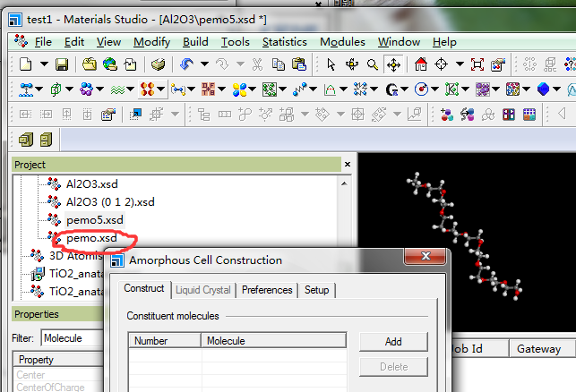The image size is (576, 392).
Task: Click the blue-yellow four-dot module icon
Action: click(x=239, y=89)
